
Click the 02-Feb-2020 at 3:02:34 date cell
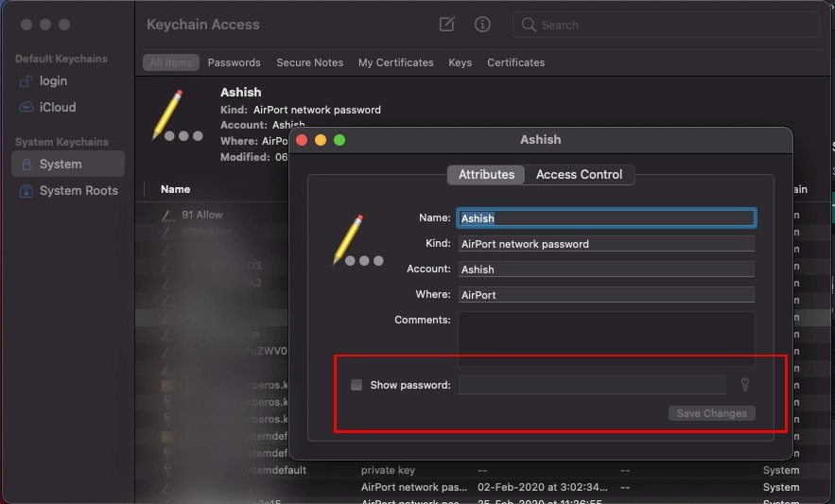click(x=542, y=487)
